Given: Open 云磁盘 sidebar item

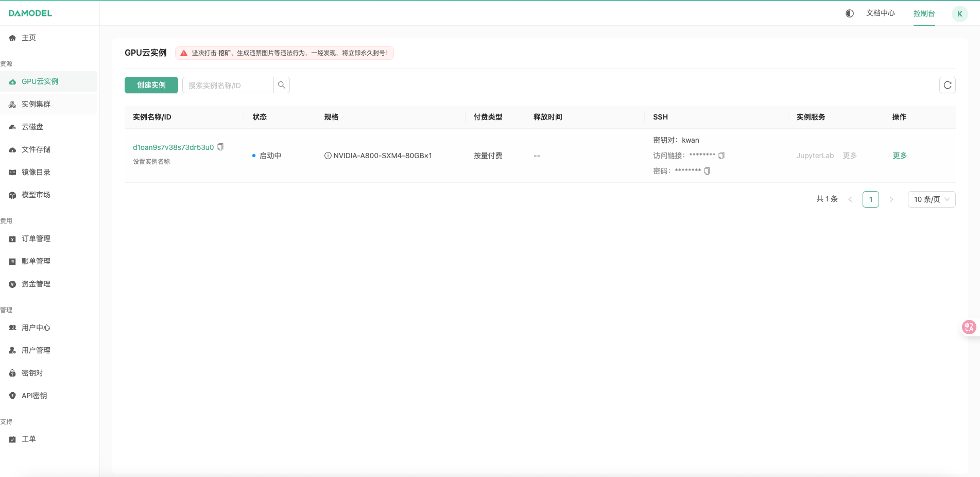Looking at the screenshot, I should (48, 127).
